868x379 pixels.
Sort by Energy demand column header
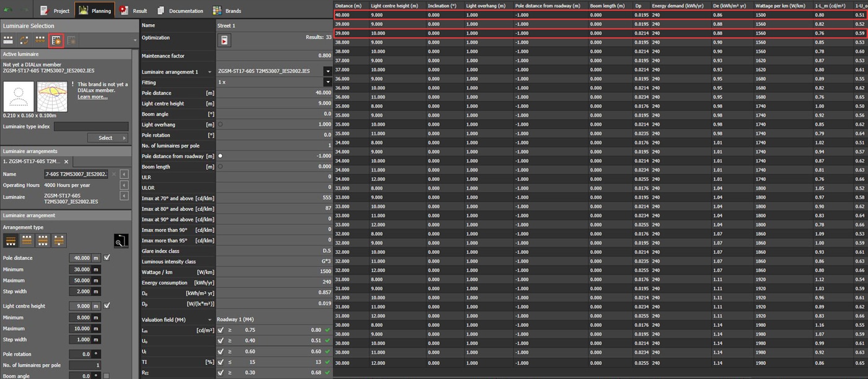pyautogui.click(x=680, y=6)
